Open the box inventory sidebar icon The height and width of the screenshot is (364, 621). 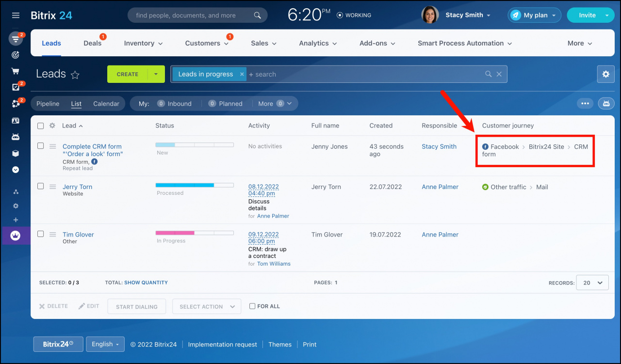click(x=16, y=153)
